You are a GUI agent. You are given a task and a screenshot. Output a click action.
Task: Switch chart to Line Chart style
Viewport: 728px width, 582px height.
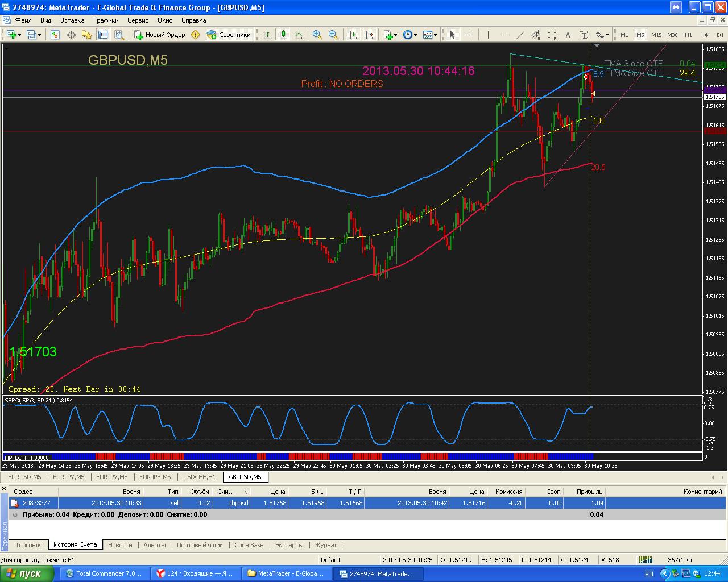point(299,35)
